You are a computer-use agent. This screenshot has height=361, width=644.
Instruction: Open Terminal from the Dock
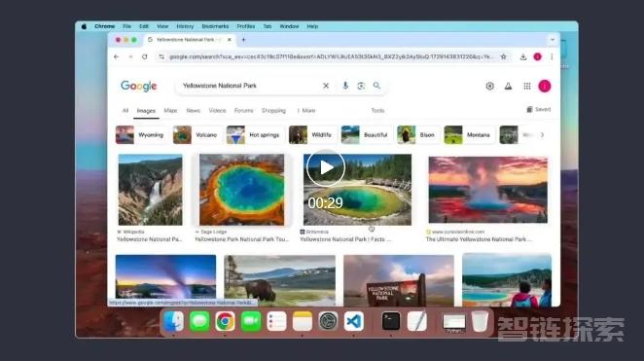(391, 321)
